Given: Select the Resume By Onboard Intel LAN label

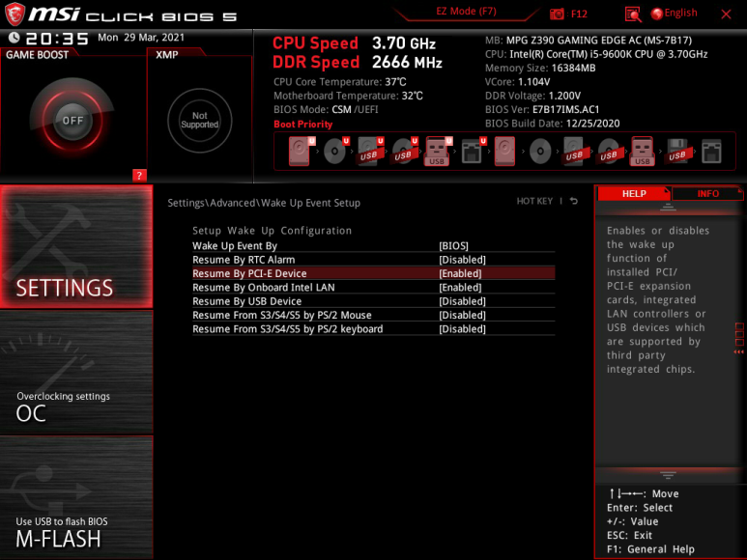Looking at the screenshot, I should [x=264, y=288].
